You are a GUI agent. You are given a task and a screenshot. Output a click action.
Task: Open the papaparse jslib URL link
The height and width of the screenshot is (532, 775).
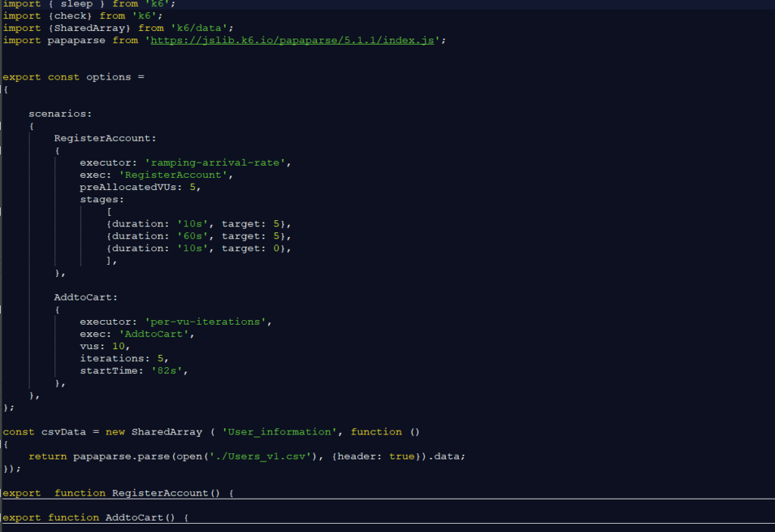[x=292, y=40]
